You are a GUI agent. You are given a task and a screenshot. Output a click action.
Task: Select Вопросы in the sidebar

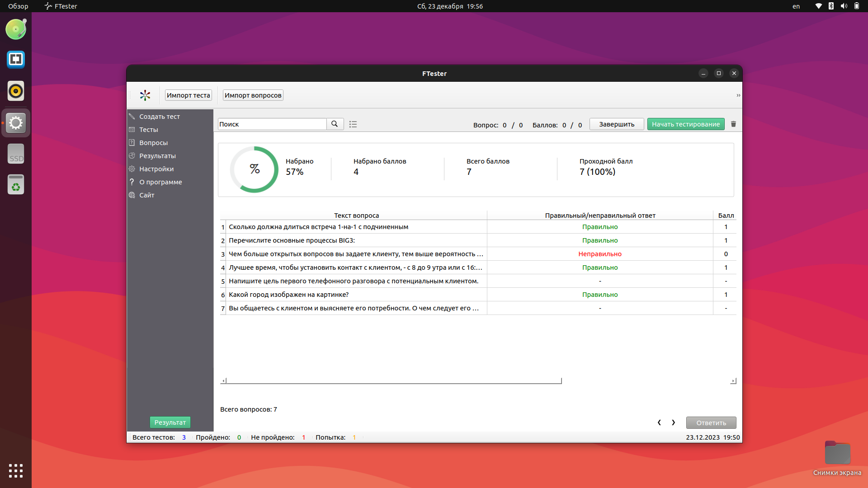point(153,143)
